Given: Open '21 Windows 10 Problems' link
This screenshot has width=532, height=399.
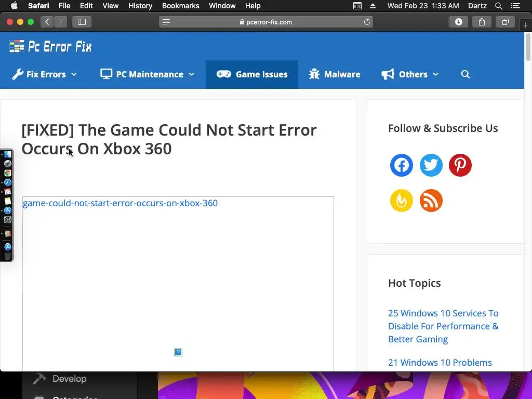Looking at the screenshot, I should pos(440,362).
